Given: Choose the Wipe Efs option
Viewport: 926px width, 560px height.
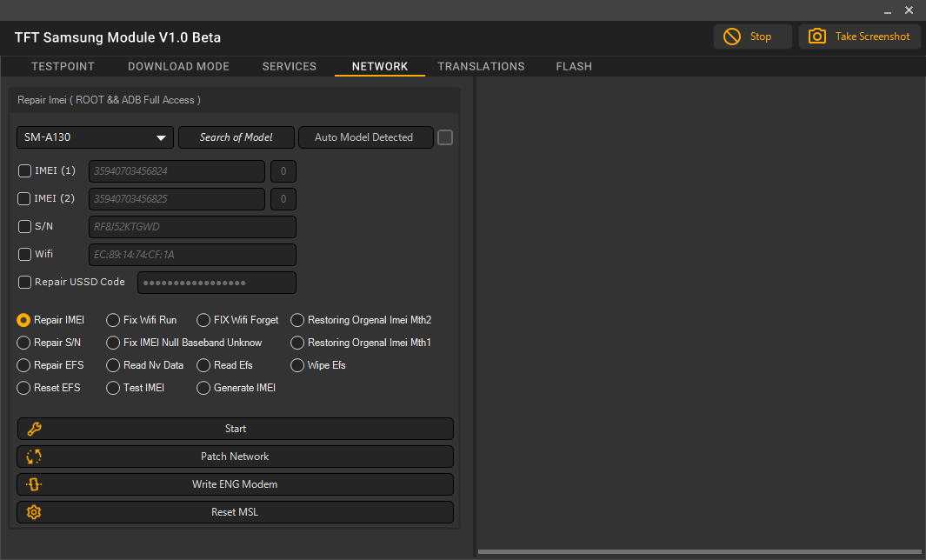Looking at the screenshot, I should 296,365.
